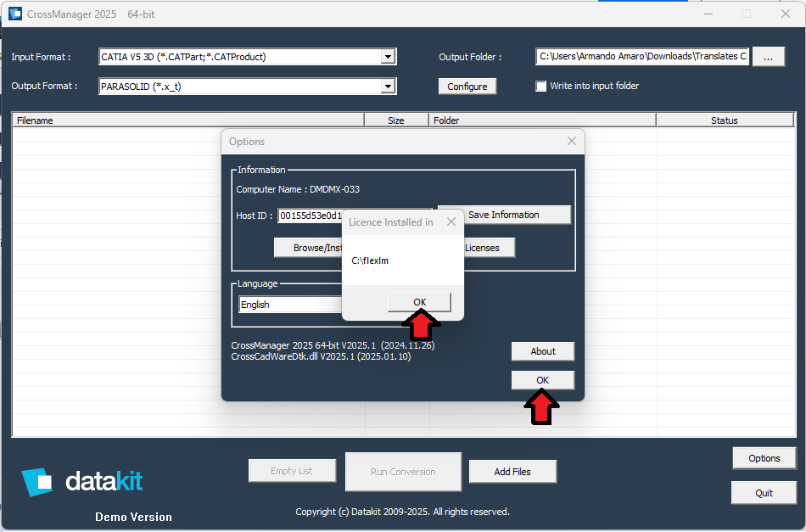Minimize the CrossManager window

click(708, 14)
